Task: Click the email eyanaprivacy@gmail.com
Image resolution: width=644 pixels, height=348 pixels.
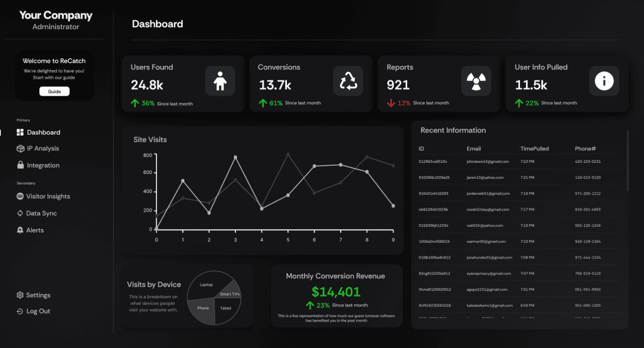Action: click(489, 274)
